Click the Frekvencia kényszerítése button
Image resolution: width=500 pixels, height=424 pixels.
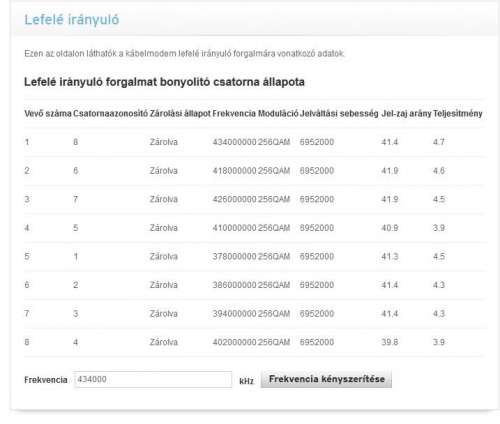[x=326, y=379]
